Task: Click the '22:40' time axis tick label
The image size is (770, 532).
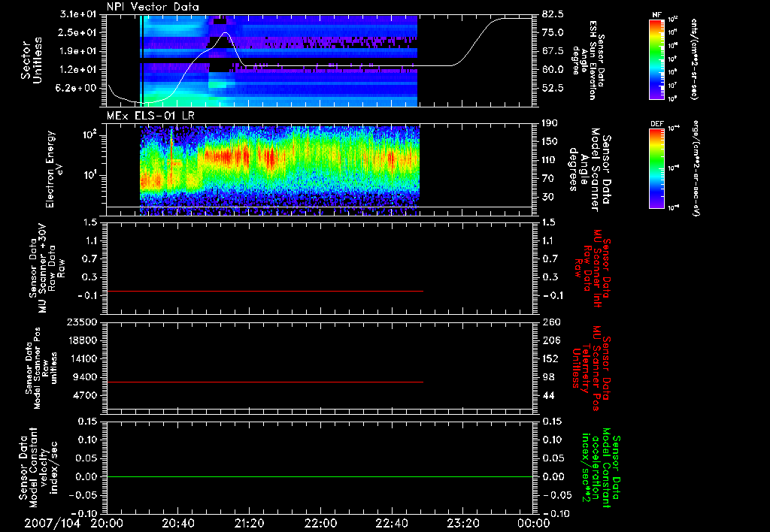Action: [391, 524]
